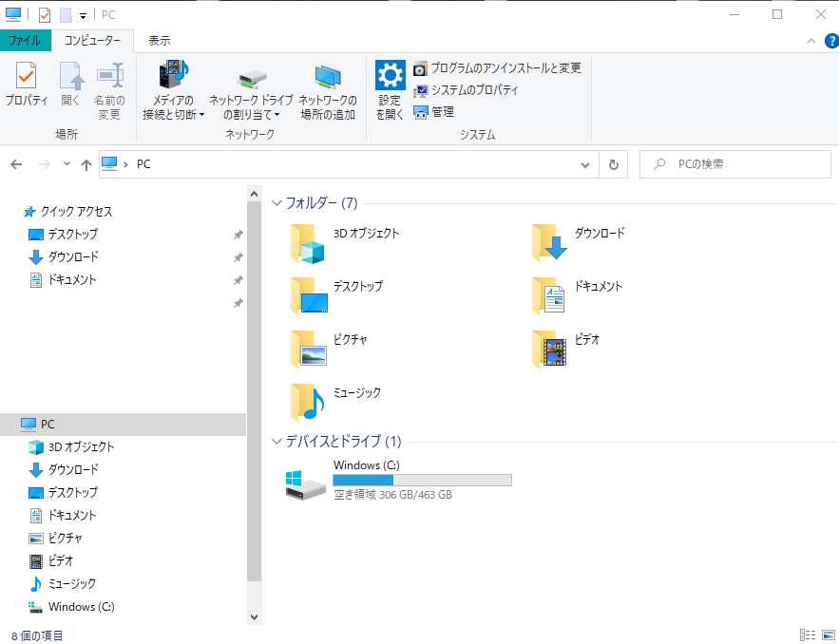This screenshot has height=644, width=839.
Task: Click the Windows (C:) capacity bar
Action: 422,480
